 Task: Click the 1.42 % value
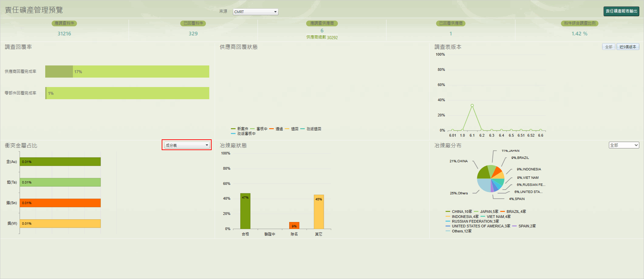coord(580,34)
